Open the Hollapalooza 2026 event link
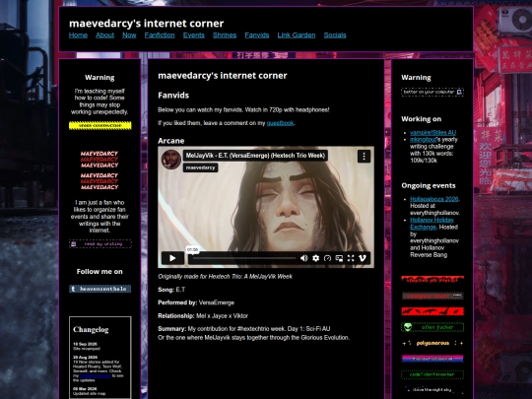Screen dimensions: 532x399 [x=434, y=199]
